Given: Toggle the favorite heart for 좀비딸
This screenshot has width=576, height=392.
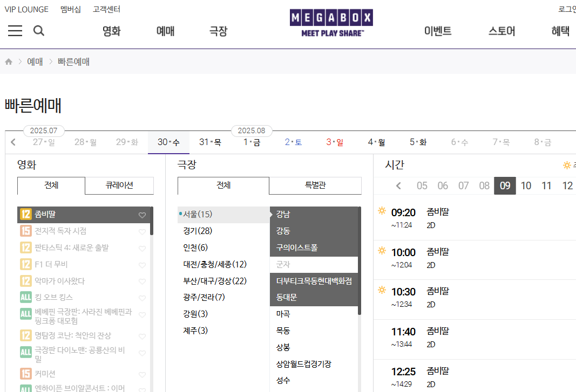Looking at the screenshot, I should tap(142, 215).
